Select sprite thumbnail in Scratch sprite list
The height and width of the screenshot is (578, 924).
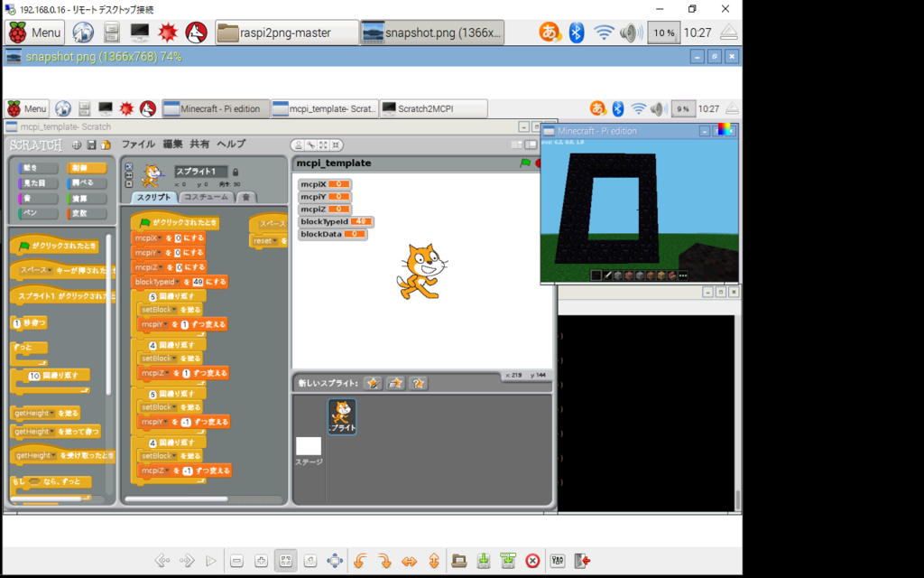pos(342,416)
